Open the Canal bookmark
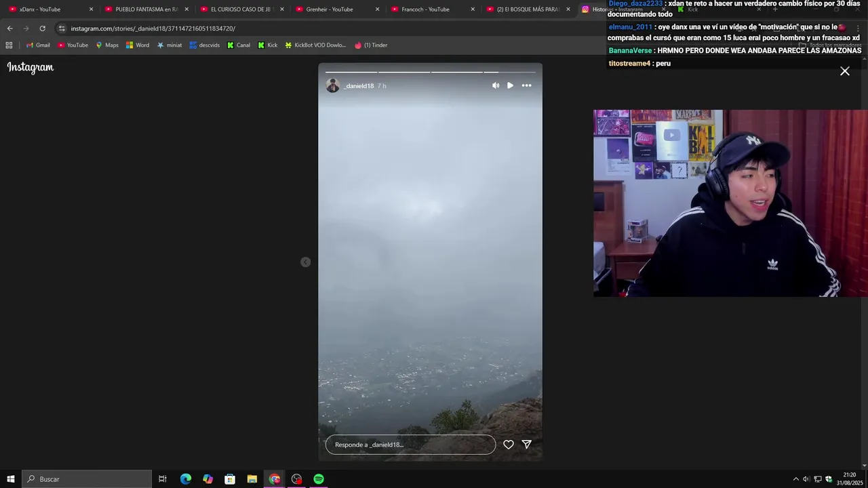This screenshot has width=868, height=488. pyautogui.click(x=239, y=45)
